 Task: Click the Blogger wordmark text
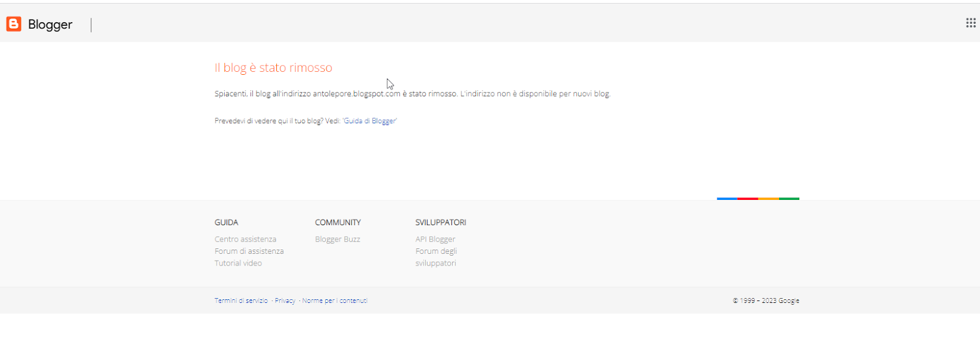coord(50,25)
